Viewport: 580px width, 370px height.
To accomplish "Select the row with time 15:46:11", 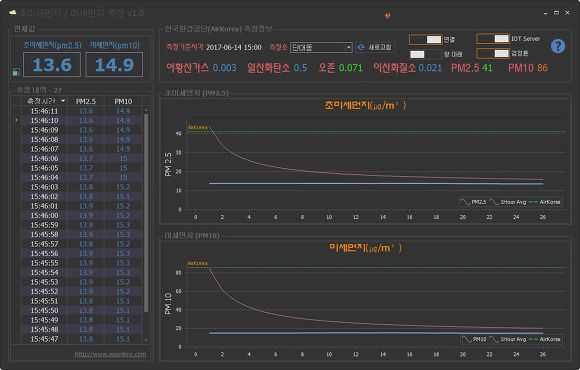I will [81, 111].
